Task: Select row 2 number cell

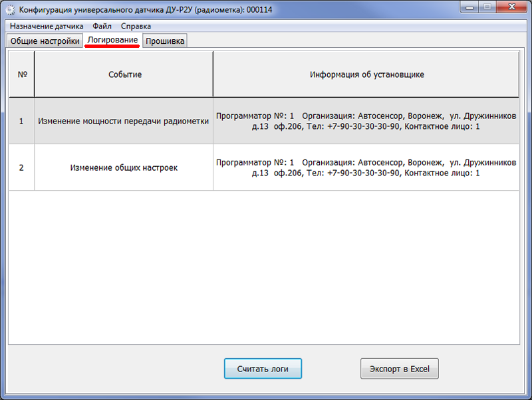Action: (x=22, y=167)
